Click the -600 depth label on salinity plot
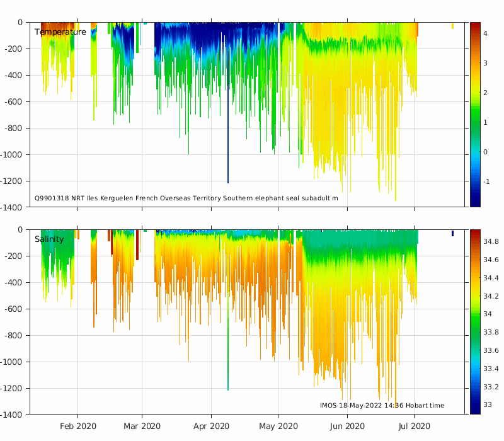Screen dimensions: 504x441 pos(13,309)
